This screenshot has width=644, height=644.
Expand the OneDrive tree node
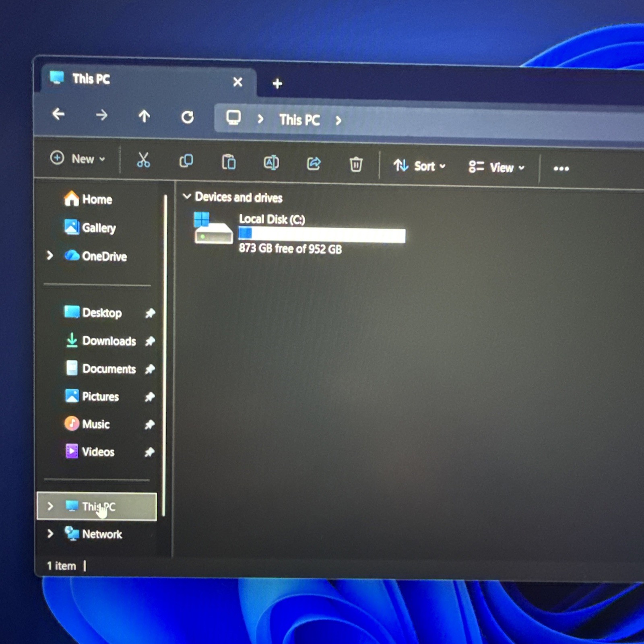(50, 255)
